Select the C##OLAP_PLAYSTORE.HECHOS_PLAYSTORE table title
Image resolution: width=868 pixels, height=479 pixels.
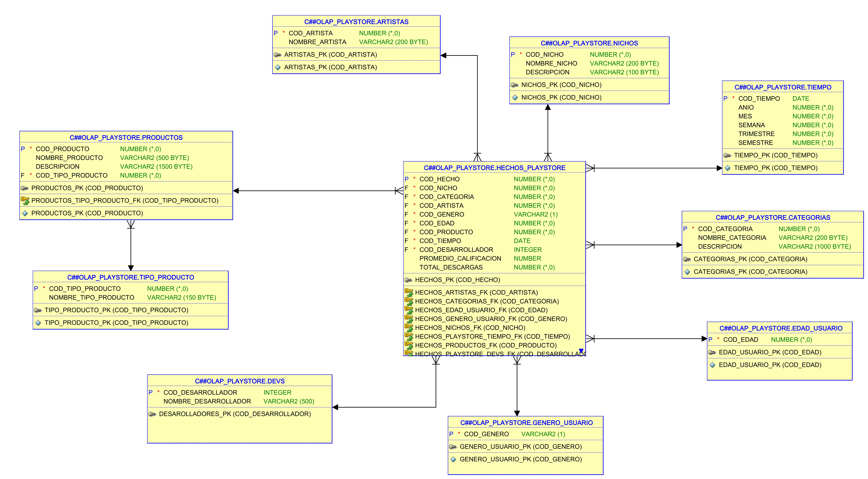(x=494, y=168)
